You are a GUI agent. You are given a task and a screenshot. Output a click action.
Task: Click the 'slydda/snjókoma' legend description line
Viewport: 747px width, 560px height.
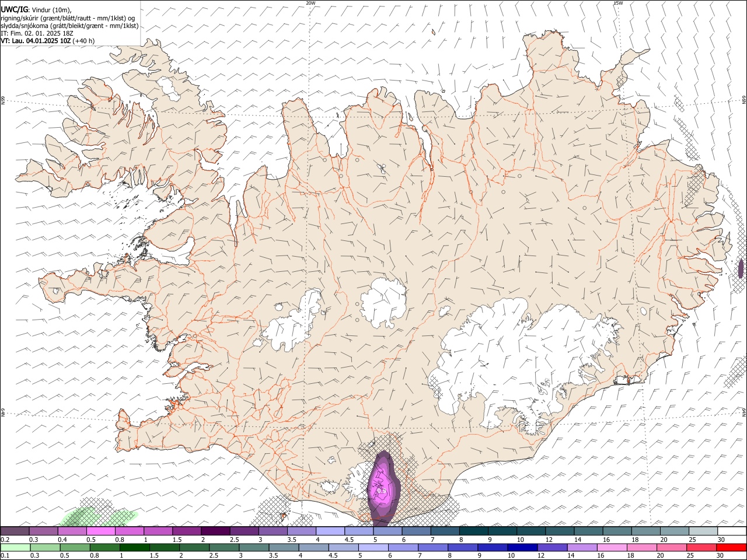[x=69, y=26]
